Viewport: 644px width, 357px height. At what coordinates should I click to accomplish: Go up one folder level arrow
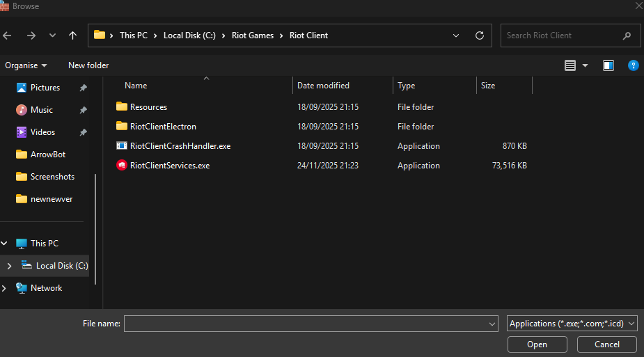[x=73, y=35]
